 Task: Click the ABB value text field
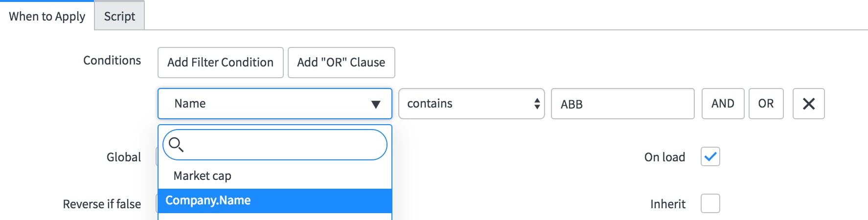(622, 104)
